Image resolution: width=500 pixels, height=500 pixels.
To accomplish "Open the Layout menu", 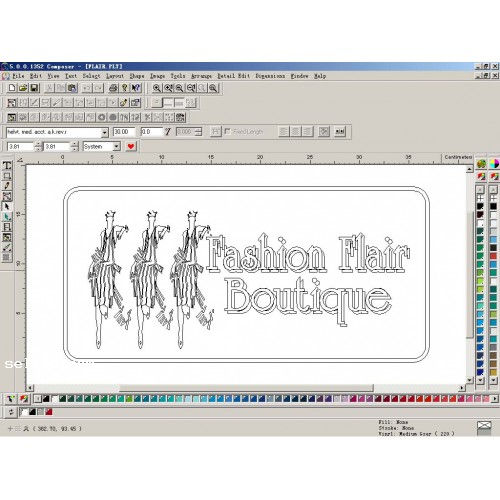I will coord(115,76).
